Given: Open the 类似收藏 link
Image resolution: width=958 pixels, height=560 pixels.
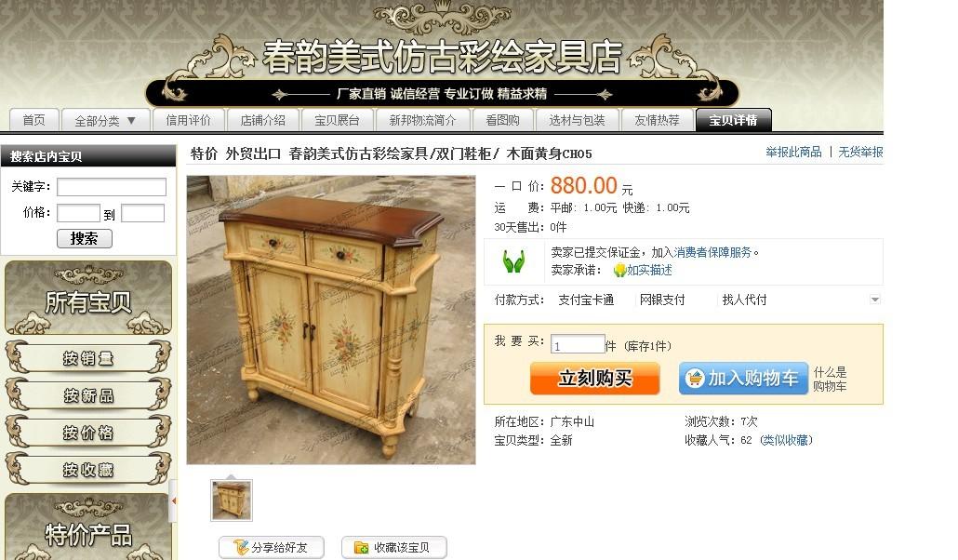Looking at the screenshot, I should (x=786, y=440).
